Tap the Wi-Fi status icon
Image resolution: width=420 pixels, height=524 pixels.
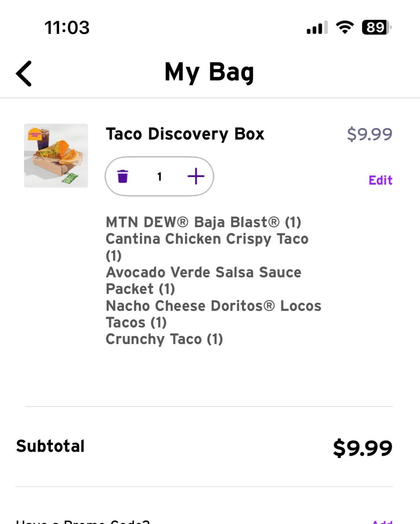tap(345, 27)
